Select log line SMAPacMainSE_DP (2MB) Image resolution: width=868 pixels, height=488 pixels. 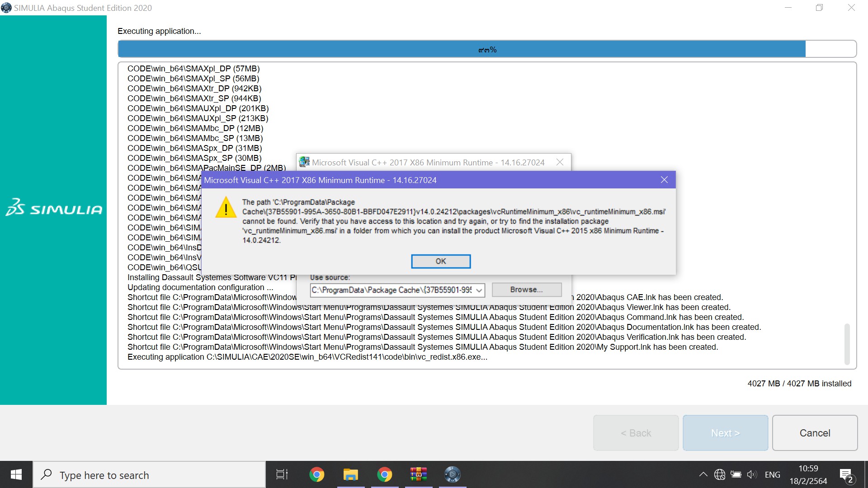point(207,168)
